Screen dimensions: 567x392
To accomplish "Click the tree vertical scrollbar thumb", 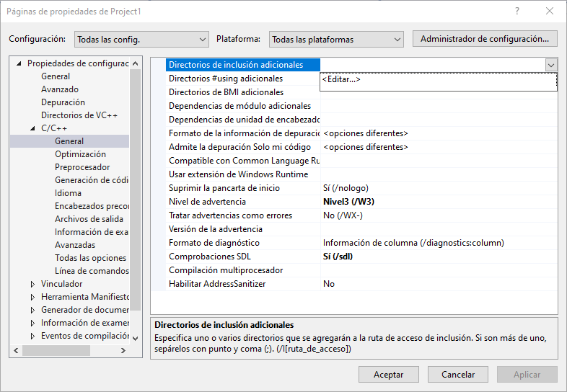I will (135, 190).
